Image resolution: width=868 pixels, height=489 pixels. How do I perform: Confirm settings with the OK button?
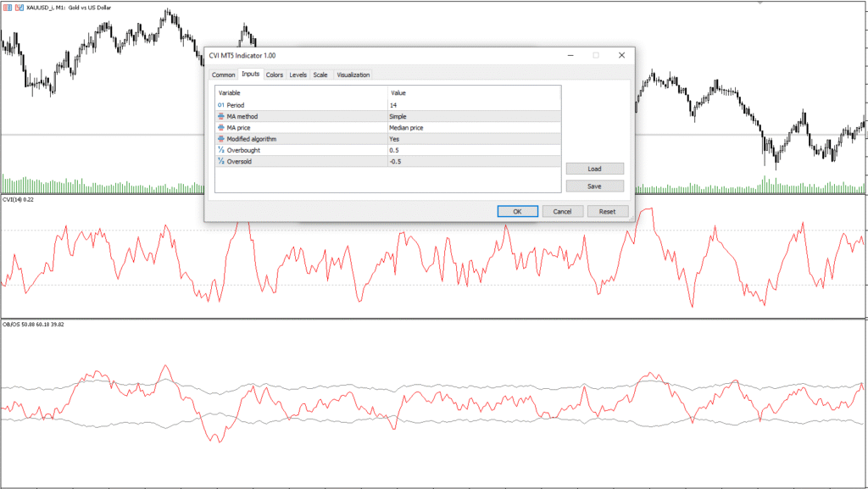517,211
